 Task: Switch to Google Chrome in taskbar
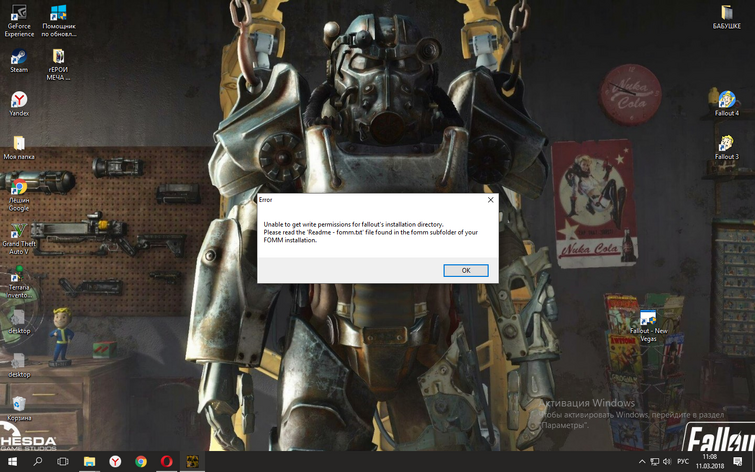tap(141, 461)
